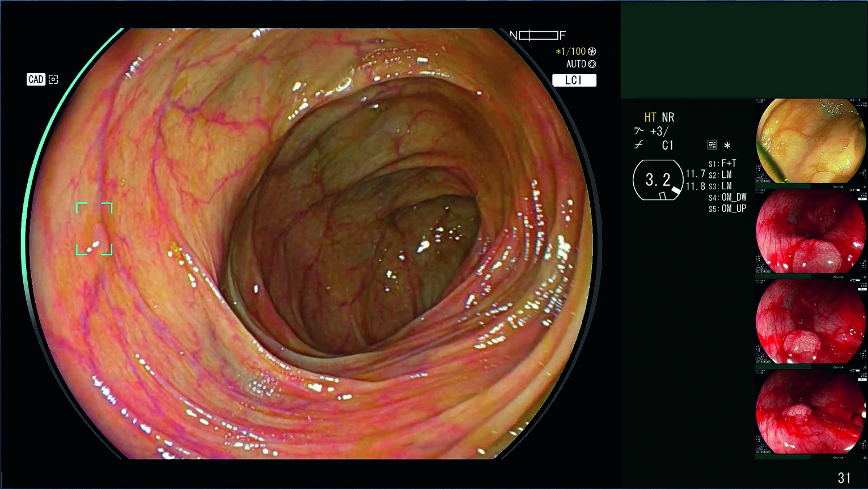The height and width of the screenshot is (489, 868).
Task: Click the settings sliders icon
Action: click(713, 145)
